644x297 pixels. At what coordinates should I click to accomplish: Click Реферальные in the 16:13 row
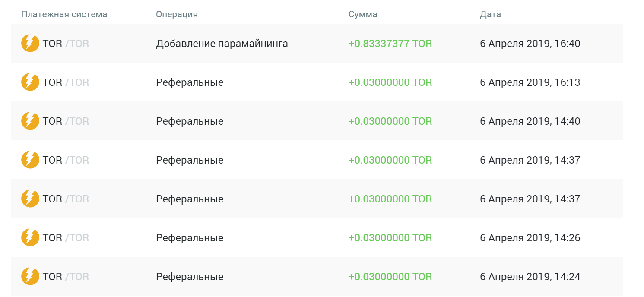click(190, 82)
